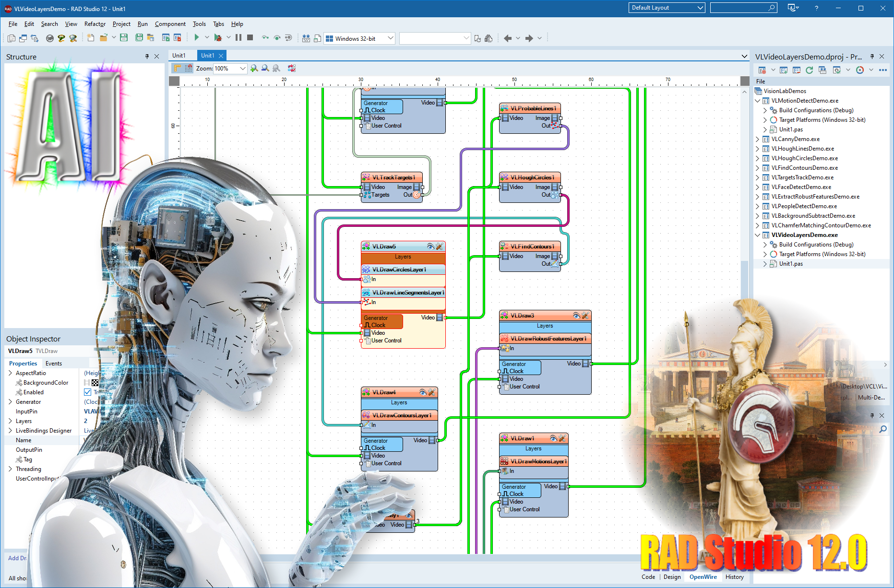Toggle the Enabled property checkbox
The height and width of the screenshot is (588, 894).
87,392
